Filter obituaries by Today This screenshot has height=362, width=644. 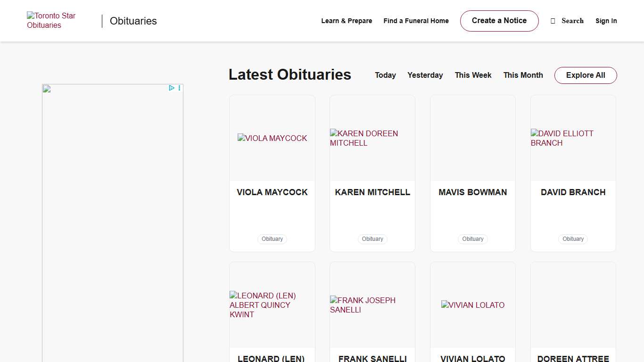pyautogui.click(x=385, y=75)
